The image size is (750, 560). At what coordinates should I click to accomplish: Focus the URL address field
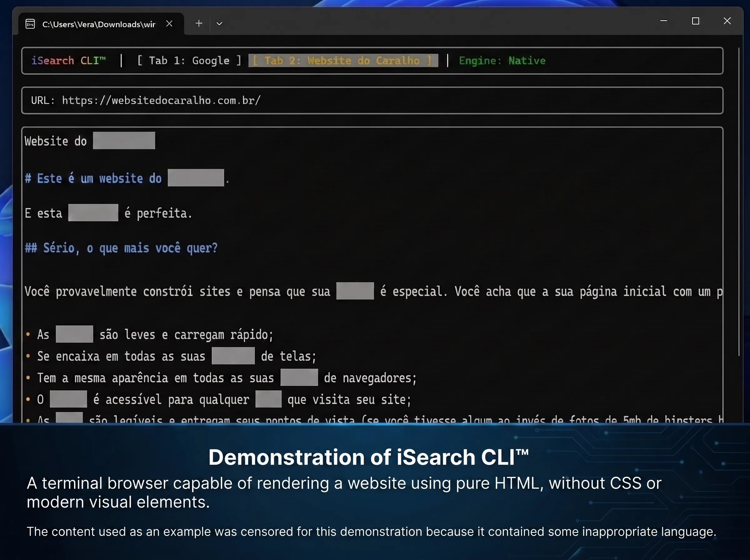(372, 100)
